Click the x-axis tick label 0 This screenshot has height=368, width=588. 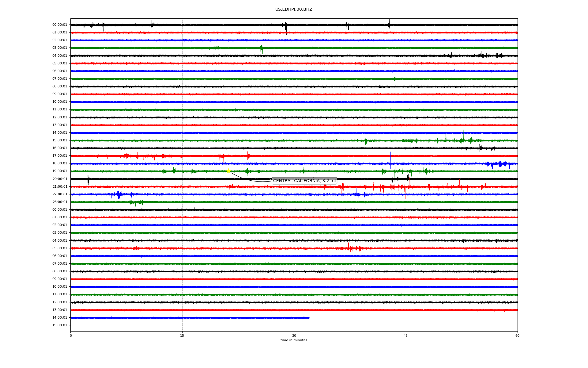coord(71,335)
